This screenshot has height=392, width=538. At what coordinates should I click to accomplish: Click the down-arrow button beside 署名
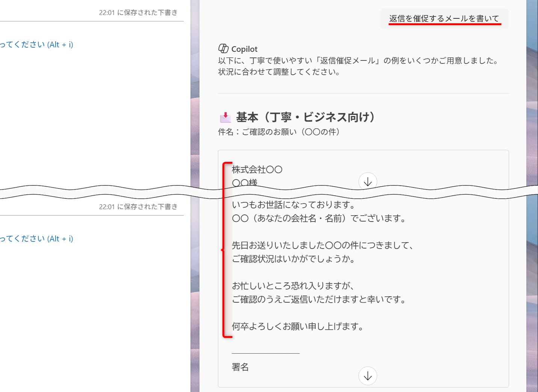point(368,376)
